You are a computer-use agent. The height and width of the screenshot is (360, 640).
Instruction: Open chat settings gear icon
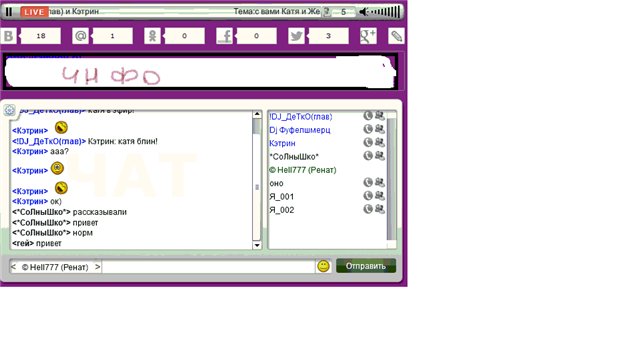pos(9,110)
